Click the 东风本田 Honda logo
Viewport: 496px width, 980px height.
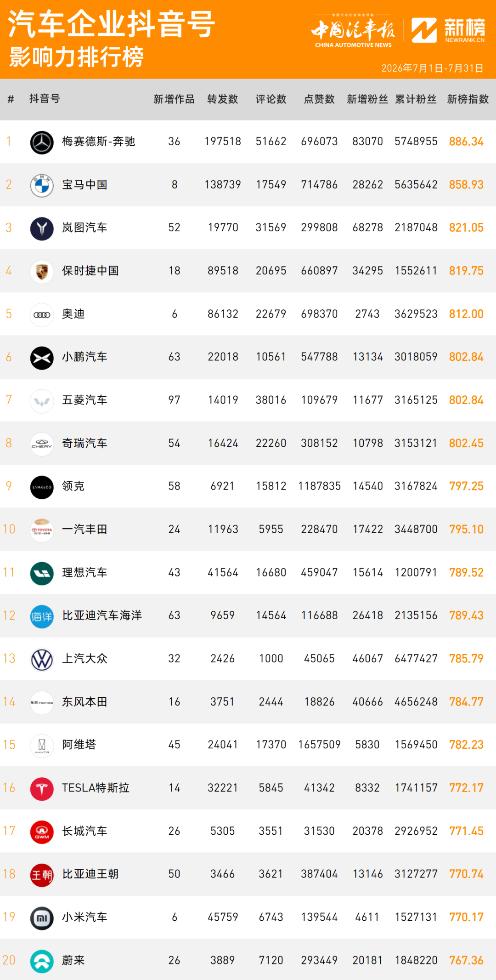[42, 702]
